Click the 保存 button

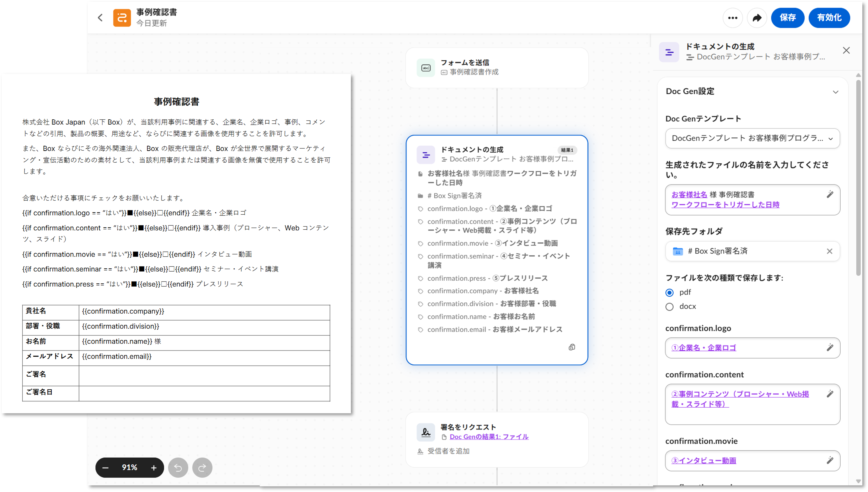click(788, 18)
